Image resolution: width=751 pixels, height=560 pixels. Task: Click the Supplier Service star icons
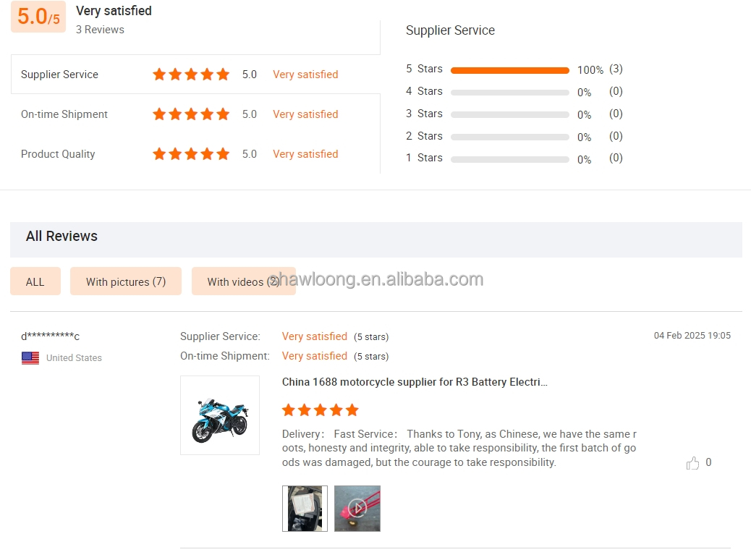point(191,75)
